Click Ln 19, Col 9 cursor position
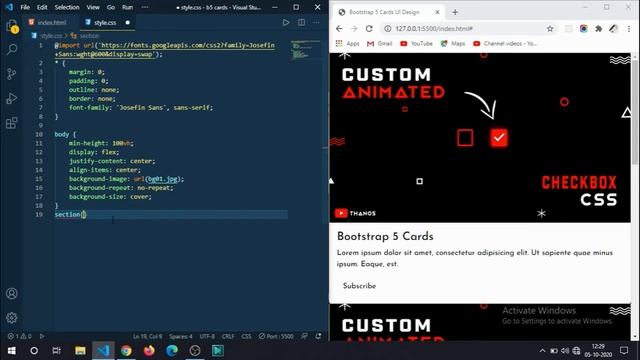Image resolution: width=640 pixels, height=360 pixels. [x=147, y=336]
